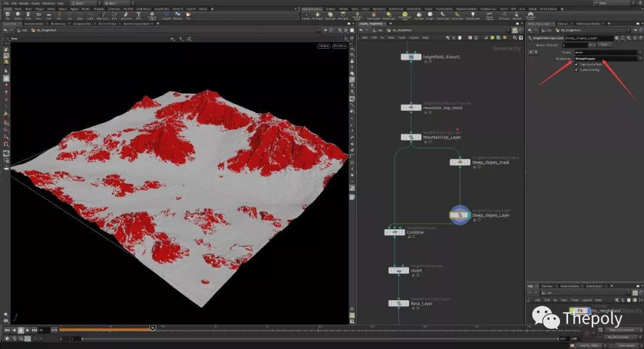Click the timeline current frame marker
This screenshot has width=644, height=349.
click(x=153, y=328)
